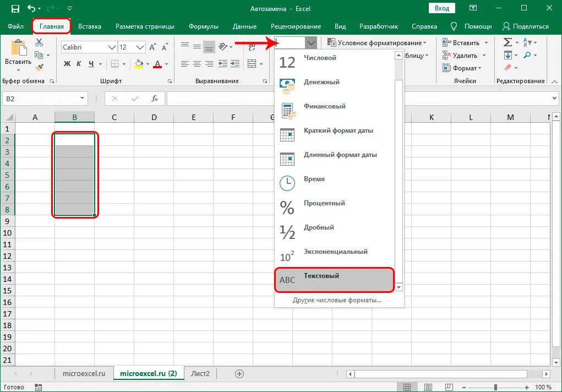Apply the red font color
562x392 pixels.
coord(157,64)
